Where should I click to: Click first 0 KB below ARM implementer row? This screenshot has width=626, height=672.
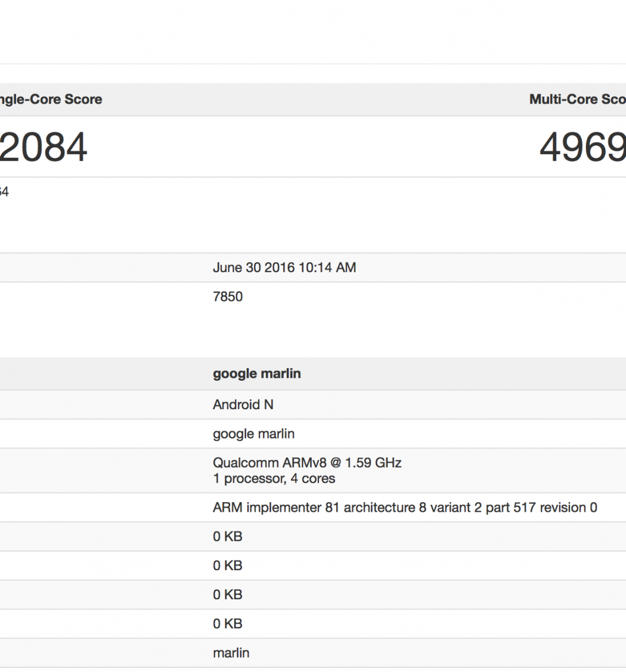click(x=227, y=536)
